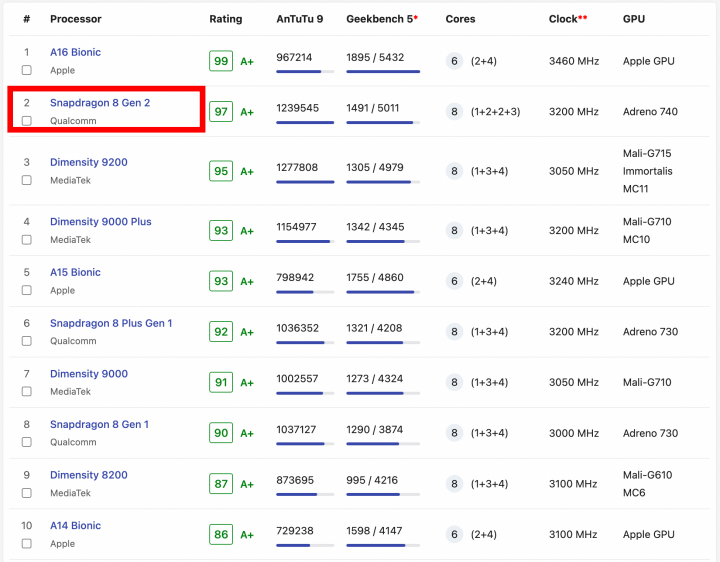Tick the compare checkbox for Dimensity 8200
The image size is (720, 562).
point(27,493)
